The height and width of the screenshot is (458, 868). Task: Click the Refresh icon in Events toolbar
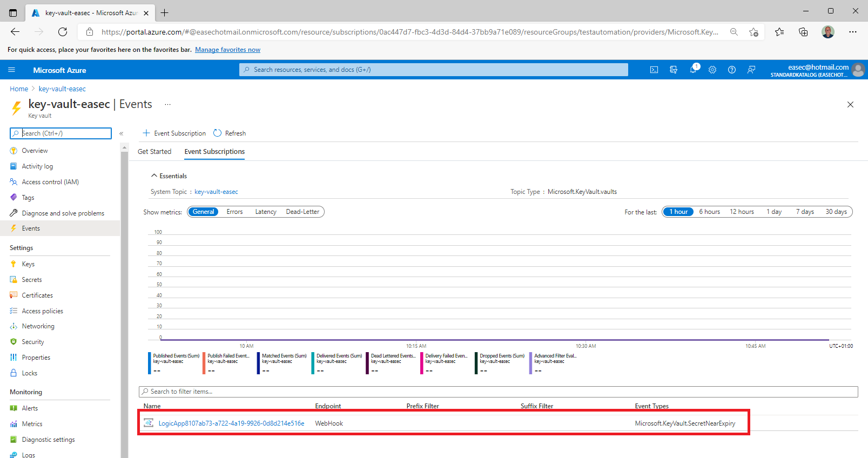[218, 133]
